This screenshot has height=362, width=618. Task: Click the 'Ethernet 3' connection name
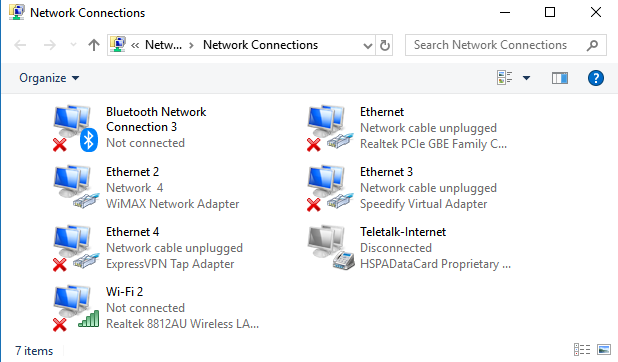point(386,172)
